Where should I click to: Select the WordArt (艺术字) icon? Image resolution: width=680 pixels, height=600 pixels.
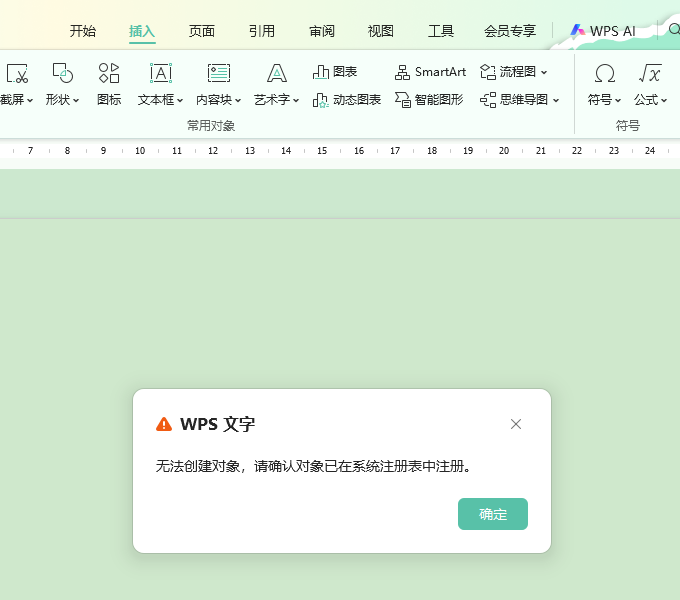(277, 73)
